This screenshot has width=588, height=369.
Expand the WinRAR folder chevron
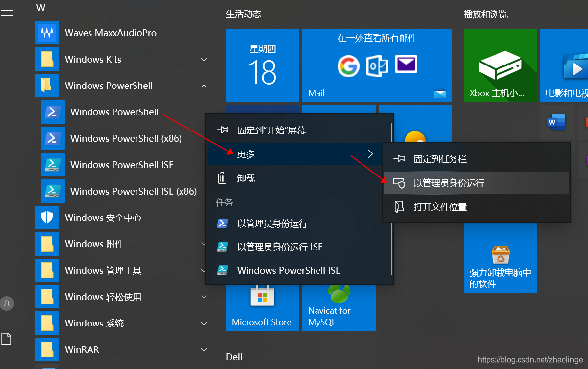(204, 349)
